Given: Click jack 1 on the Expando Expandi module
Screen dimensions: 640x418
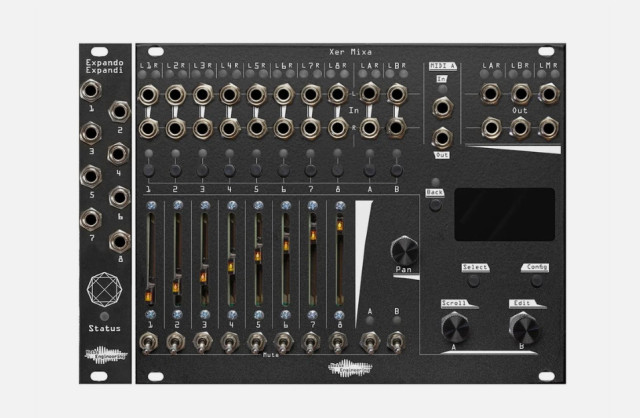Looking at the screenshot, I should click(91, 90).
